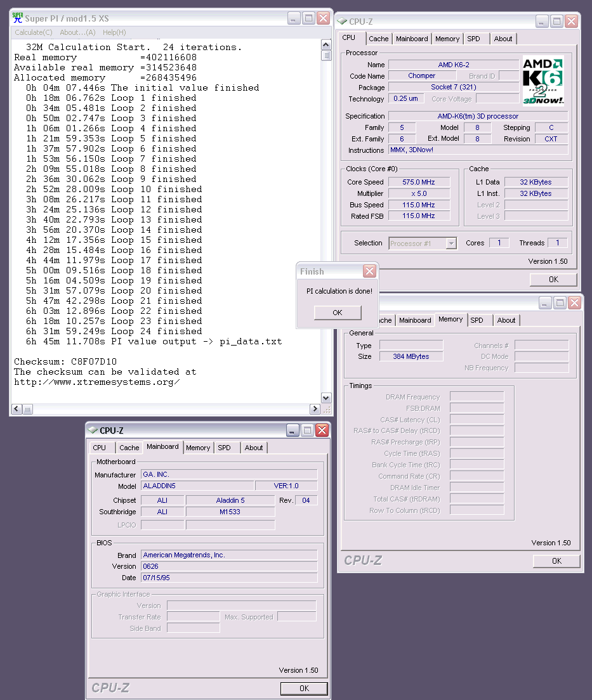Click right arrow of Super PI horizontal scrollbar
Viewport: 592px width, 700px height.
tap(315, 408)
